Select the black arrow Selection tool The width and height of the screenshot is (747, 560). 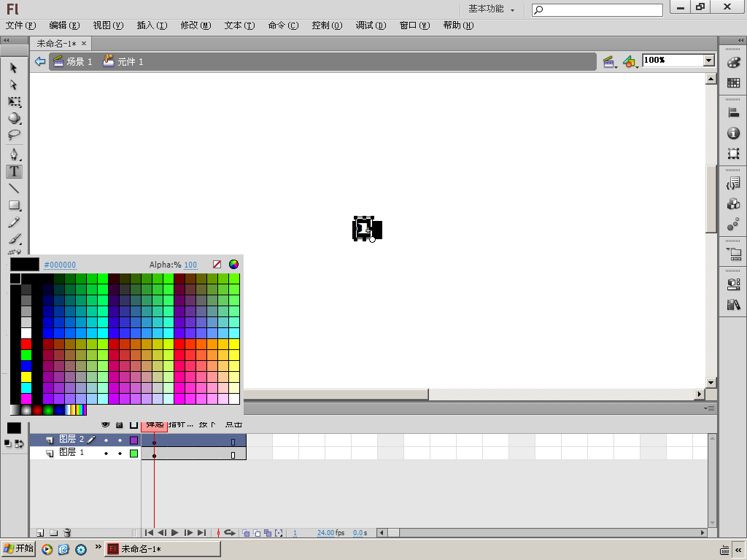point(14,68)
